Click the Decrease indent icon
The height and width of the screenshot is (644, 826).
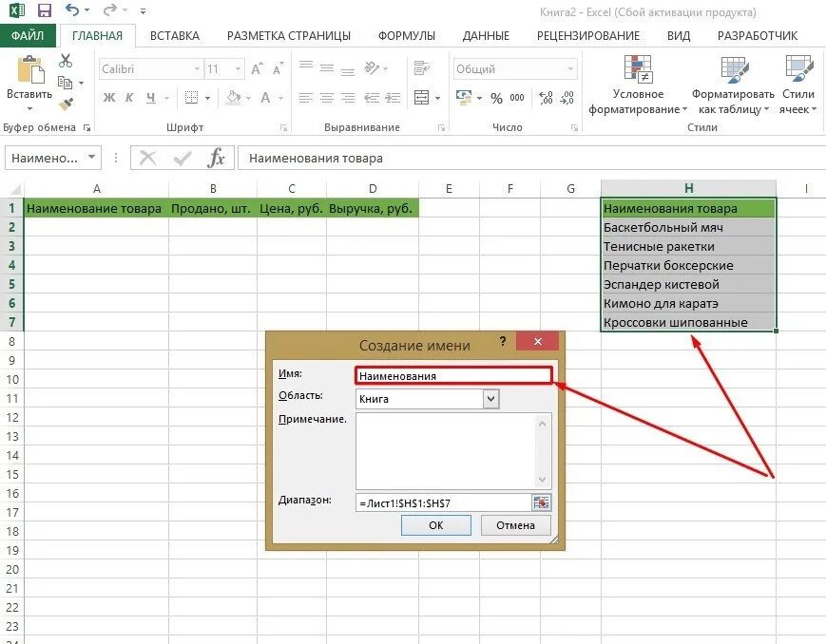(x=372, y=98)
